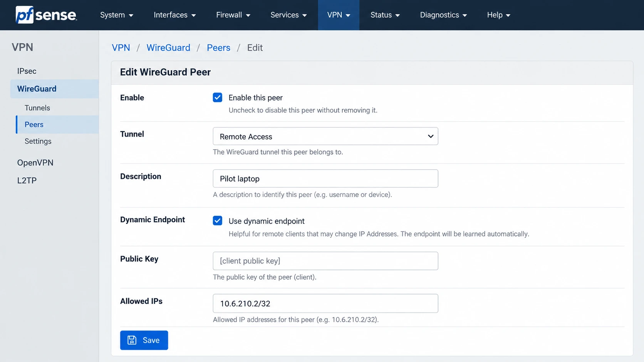Uncheck Use dynamic endpoint checkbox
Viewport: 644px width, 362px height.
click(x=218, y=220)
